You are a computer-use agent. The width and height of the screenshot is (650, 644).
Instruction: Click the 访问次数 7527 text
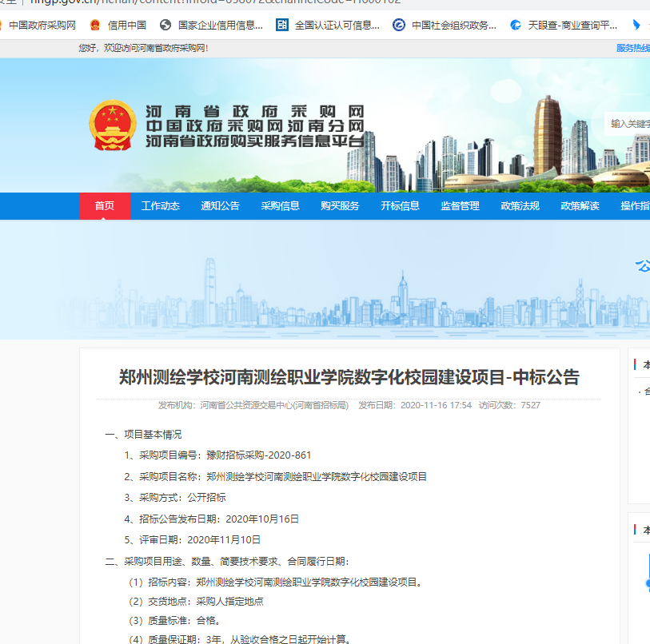point(509,405)
